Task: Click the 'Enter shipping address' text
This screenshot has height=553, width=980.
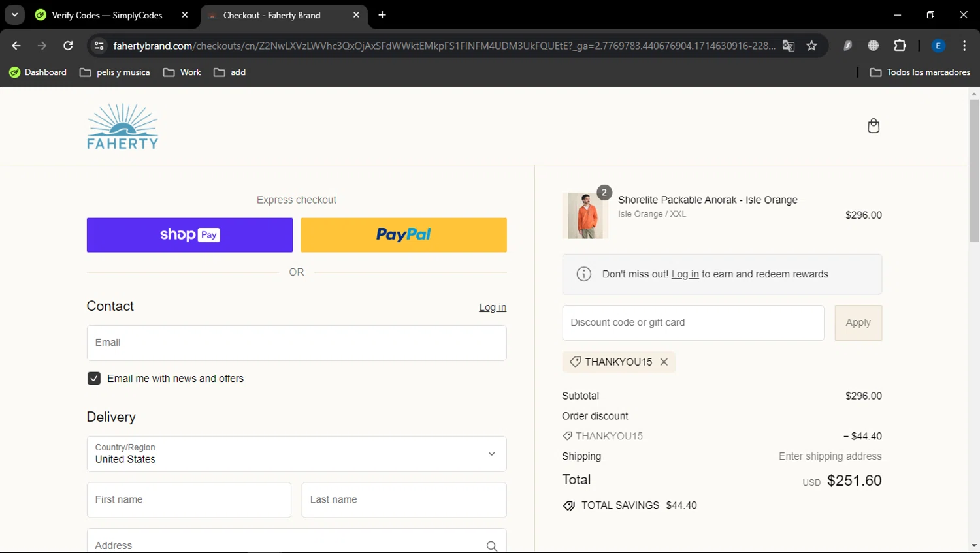Action: pos(830,456)
